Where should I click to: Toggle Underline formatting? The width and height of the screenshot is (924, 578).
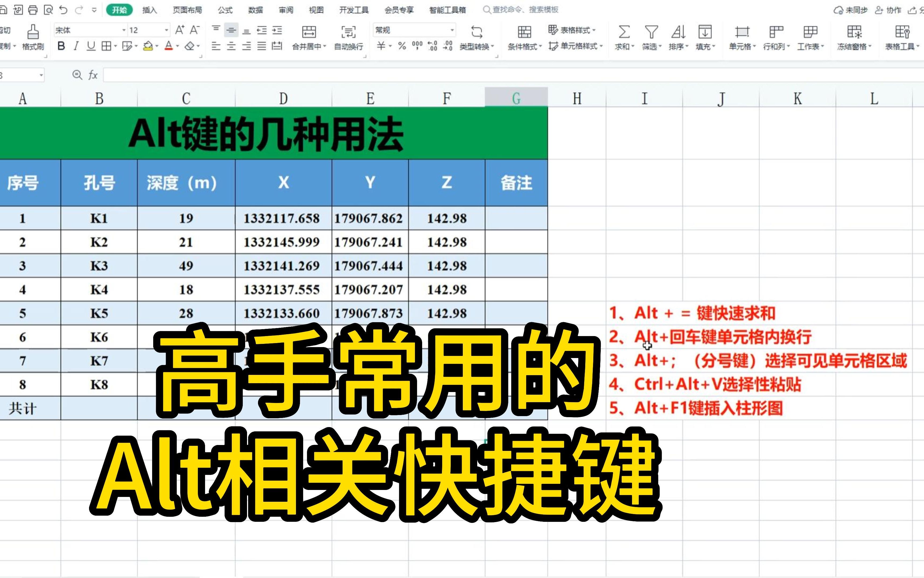[x=91, y=46]
